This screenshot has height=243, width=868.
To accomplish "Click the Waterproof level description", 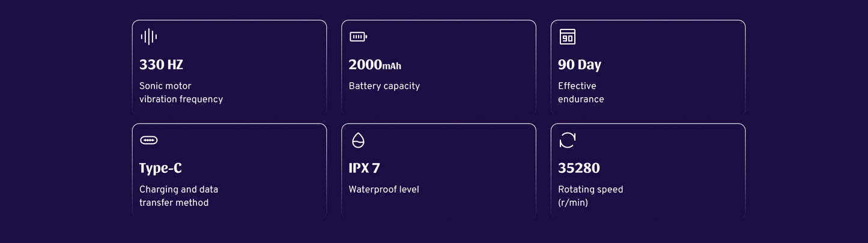I will click(x=383, y=190).
